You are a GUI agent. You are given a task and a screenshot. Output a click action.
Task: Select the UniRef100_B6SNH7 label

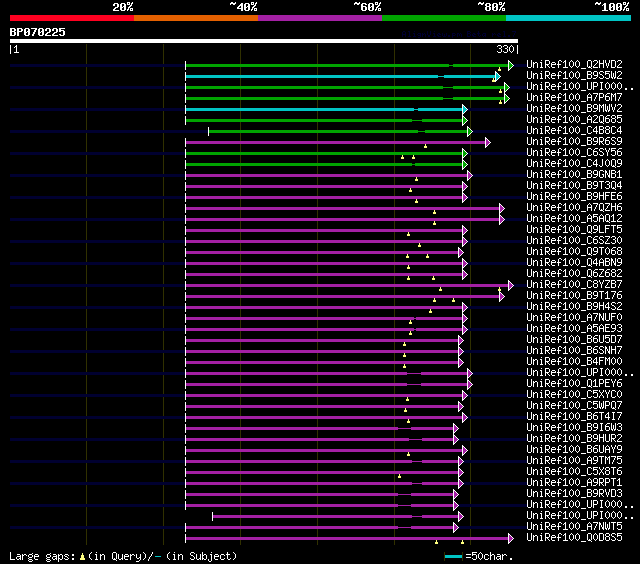click(574, 351)
